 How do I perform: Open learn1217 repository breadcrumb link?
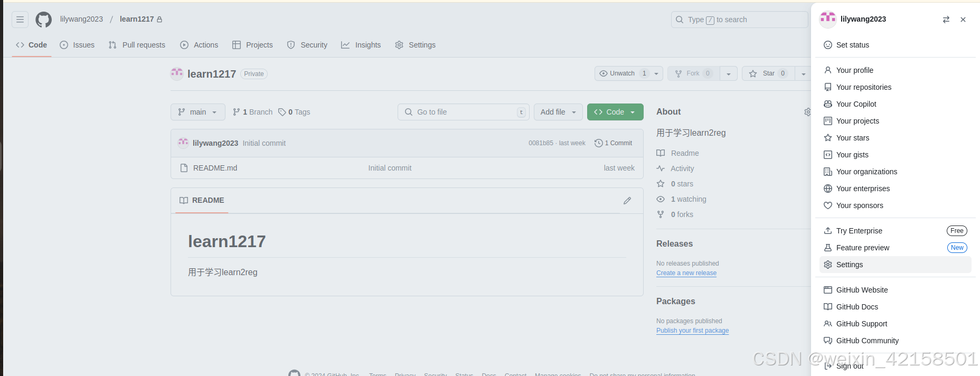pos(137,19)
